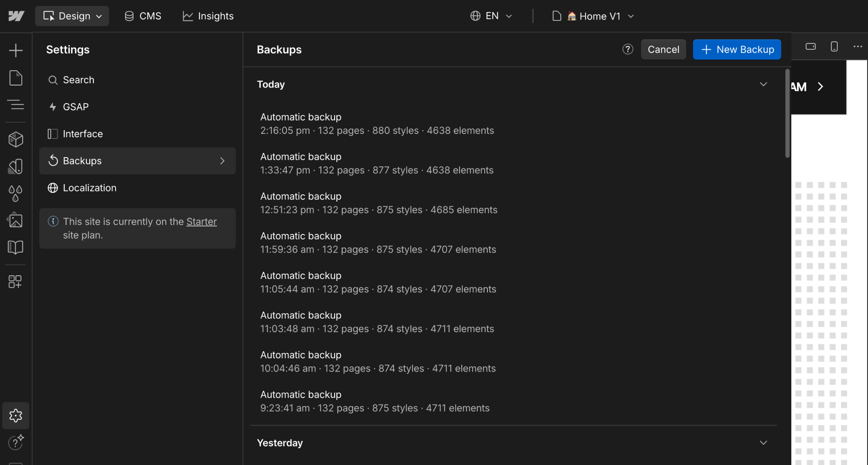
Task: Open the EN language dropdown
Action: (491, 15)
